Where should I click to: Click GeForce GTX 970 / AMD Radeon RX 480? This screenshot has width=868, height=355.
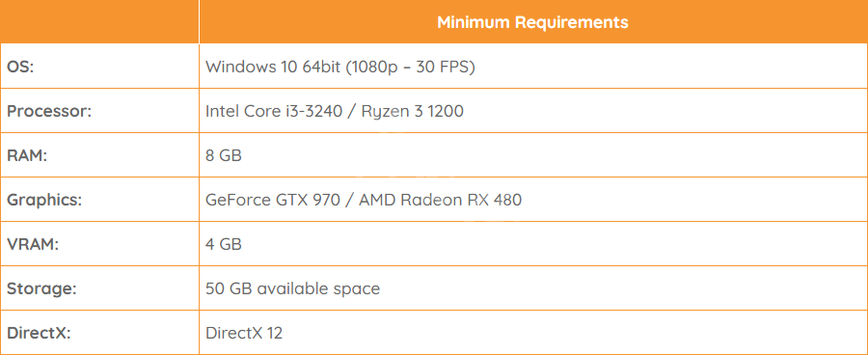[364, 200]
